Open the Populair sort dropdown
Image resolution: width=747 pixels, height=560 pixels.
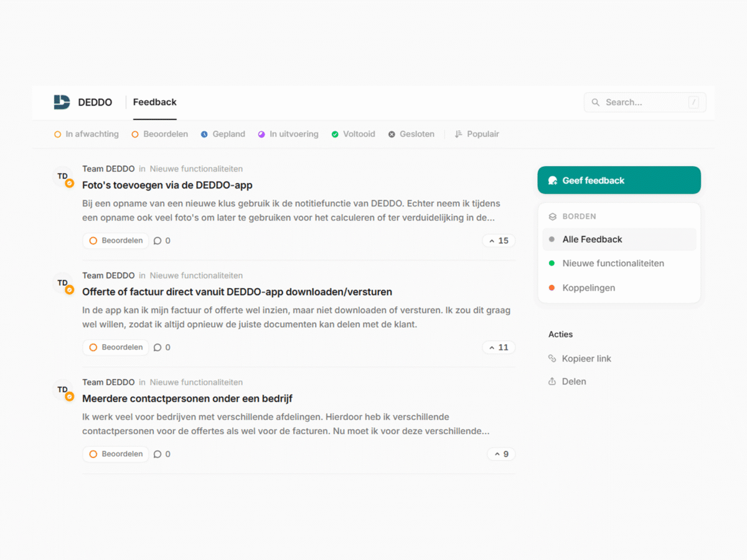point(477,134)
